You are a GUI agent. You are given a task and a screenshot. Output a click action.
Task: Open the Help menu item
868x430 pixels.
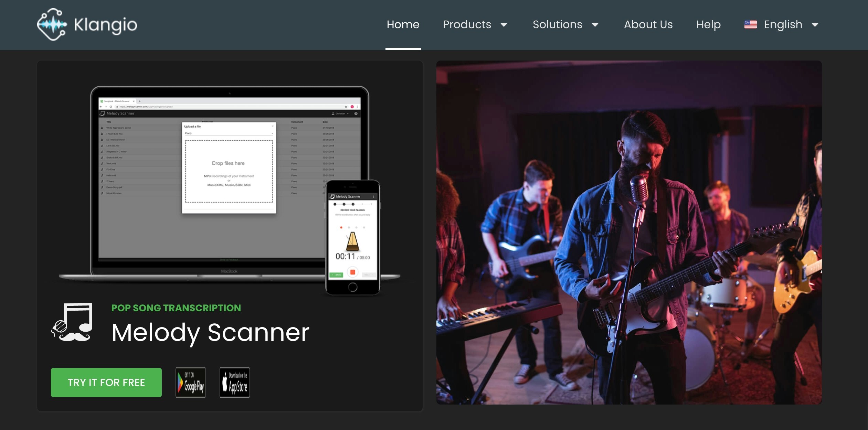pyautogui.click(x=708, y=24)
